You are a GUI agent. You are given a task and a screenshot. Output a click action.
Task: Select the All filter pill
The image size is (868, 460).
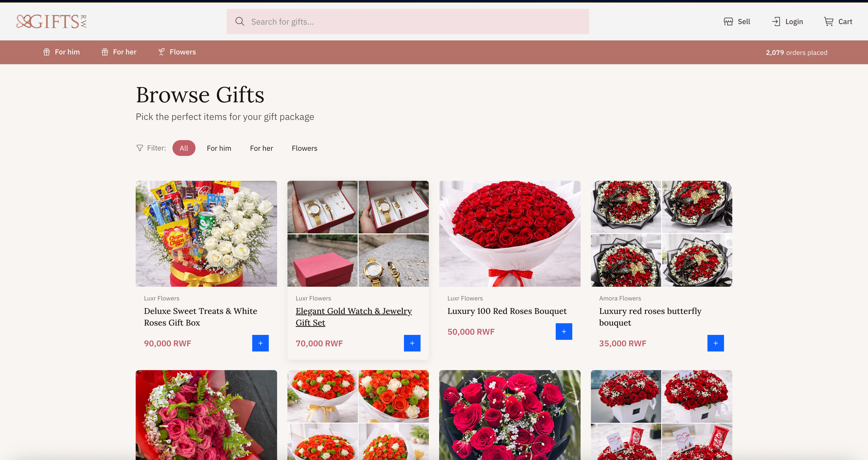click(x=184, y=148)
